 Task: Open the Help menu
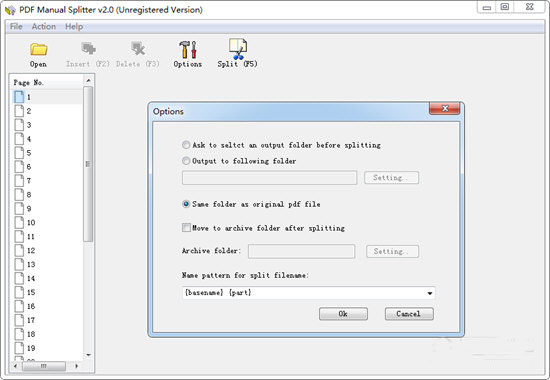click(x=74, y=26)
